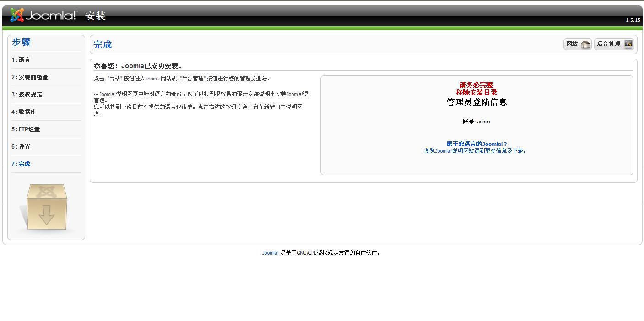
Task: Click the 完成 page heading
Action: 103,44
